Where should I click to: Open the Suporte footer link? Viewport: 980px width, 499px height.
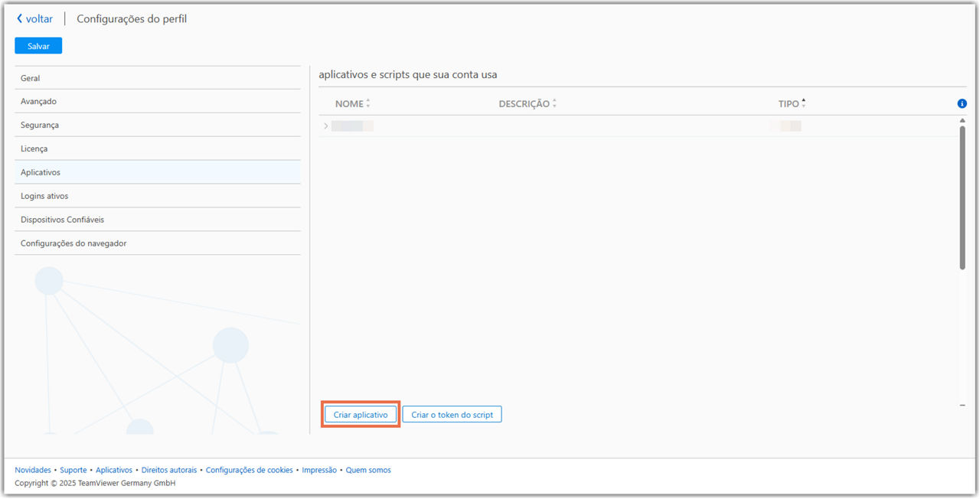(73, 471)
